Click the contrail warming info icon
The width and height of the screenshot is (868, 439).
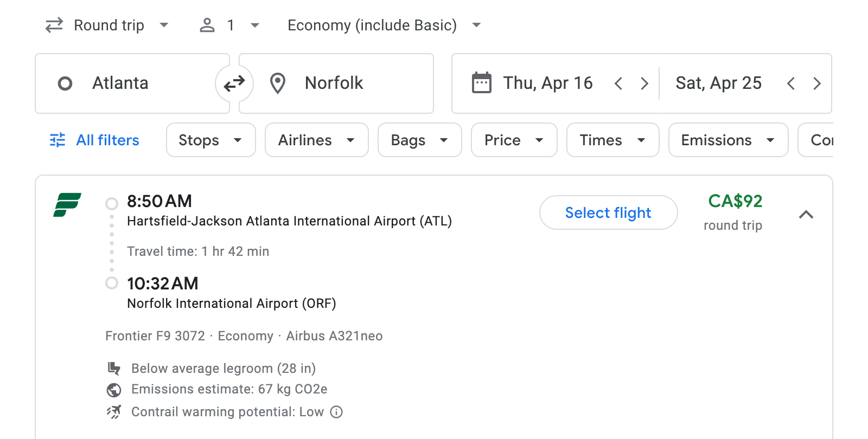pyautogui.click(x=336, y=412)
